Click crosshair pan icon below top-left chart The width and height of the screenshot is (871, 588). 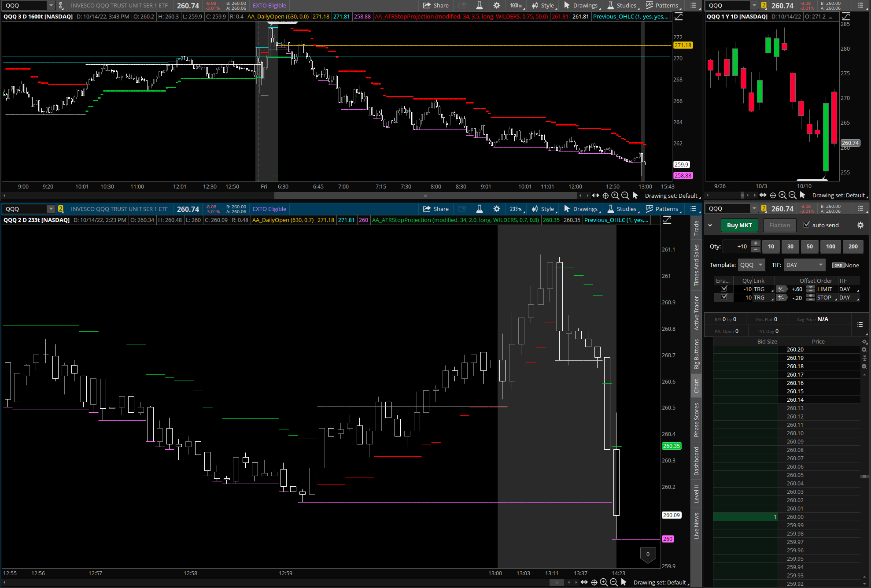coord(605,196)
